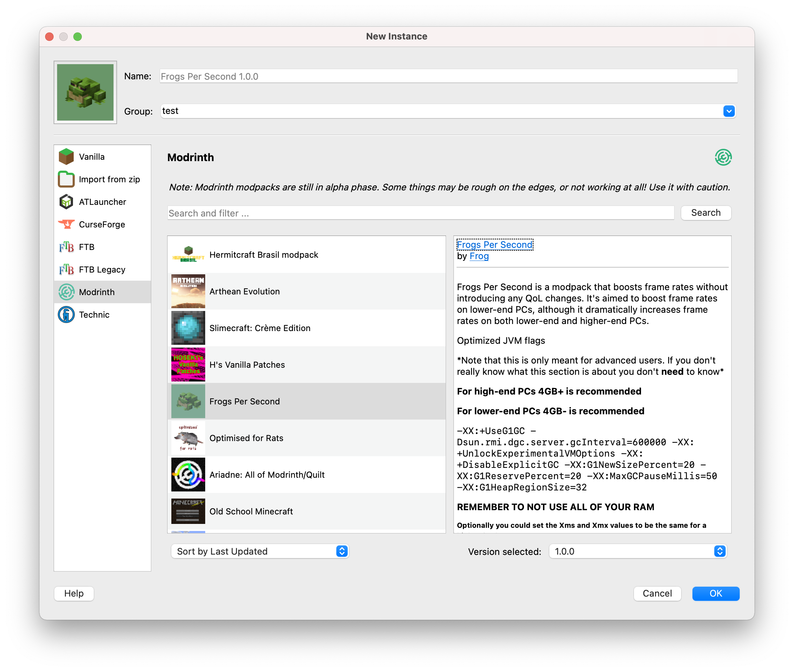Click the Frog author link
Image resolution: width=794 pixels, height=672 pixels.
tap(479, 256)
